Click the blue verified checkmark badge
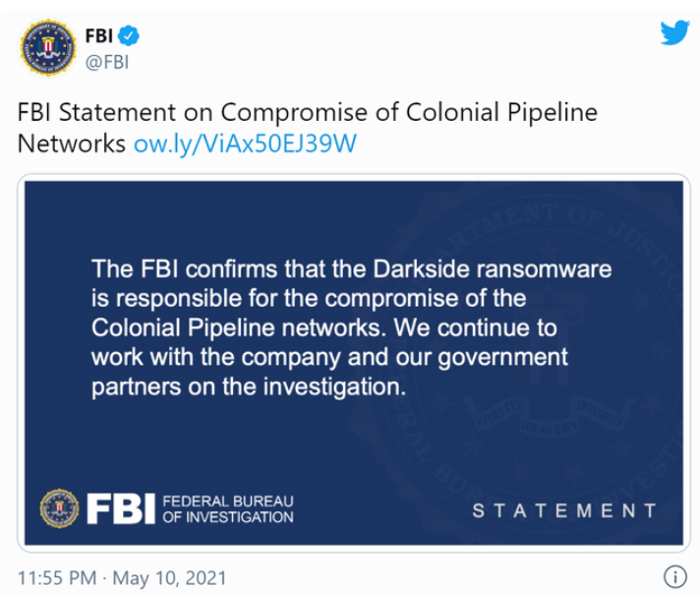700x596 pixels. point(129,36)
